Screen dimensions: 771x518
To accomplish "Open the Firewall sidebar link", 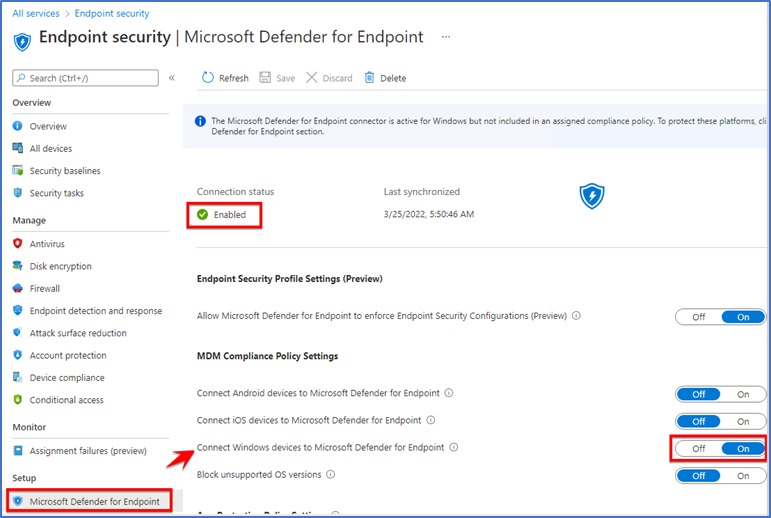I will [x=45, y=288].
